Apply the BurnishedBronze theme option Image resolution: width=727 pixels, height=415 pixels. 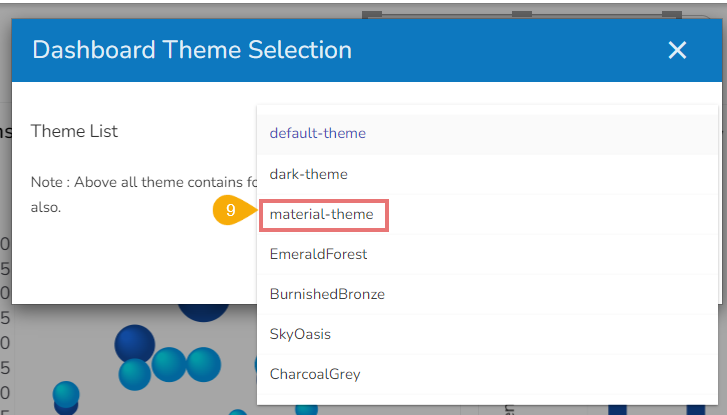[x=327, y=294]
